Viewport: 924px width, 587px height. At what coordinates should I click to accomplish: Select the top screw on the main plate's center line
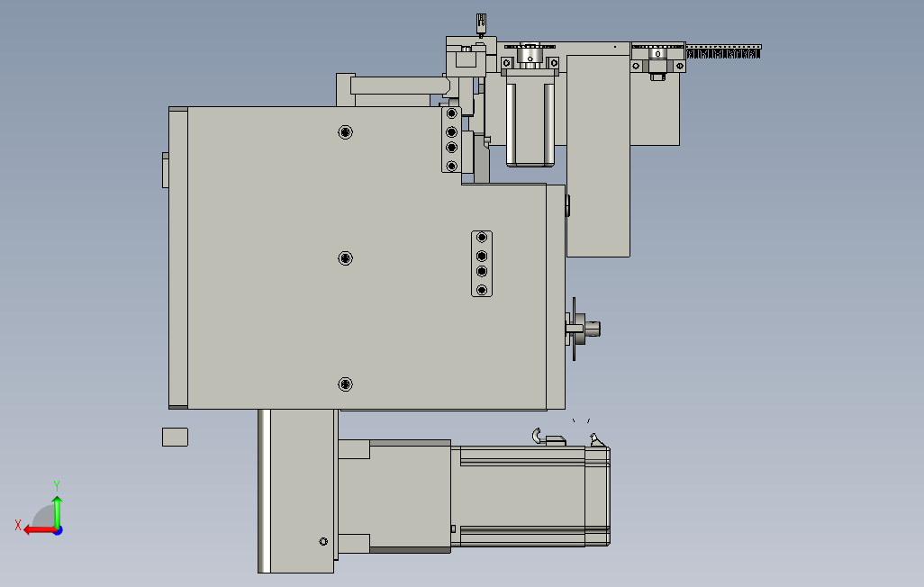click(x=345, y=132)
